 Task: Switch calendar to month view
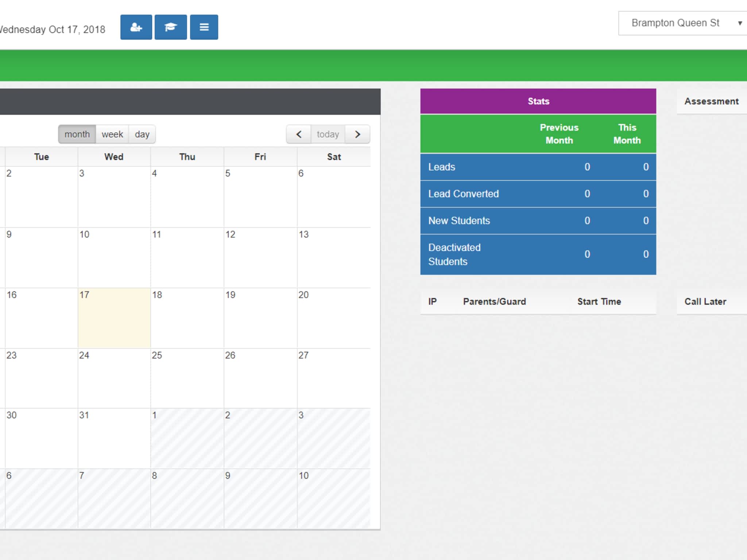(77, 134)
